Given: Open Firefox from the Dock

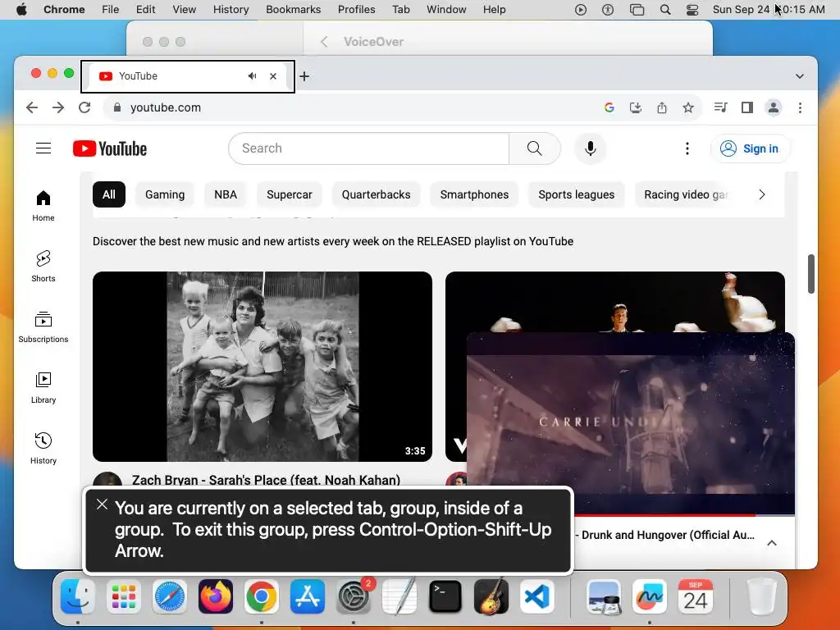Looking at the screenshot, I should coord(216,596).
